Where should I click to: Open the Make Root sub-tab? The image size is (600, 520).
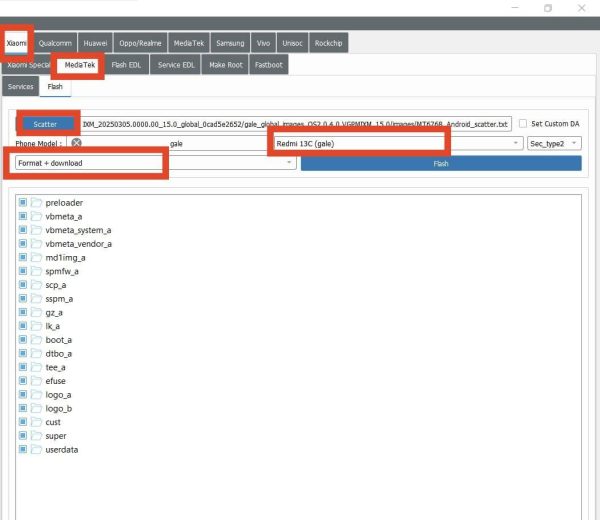(x=226, y=65)
